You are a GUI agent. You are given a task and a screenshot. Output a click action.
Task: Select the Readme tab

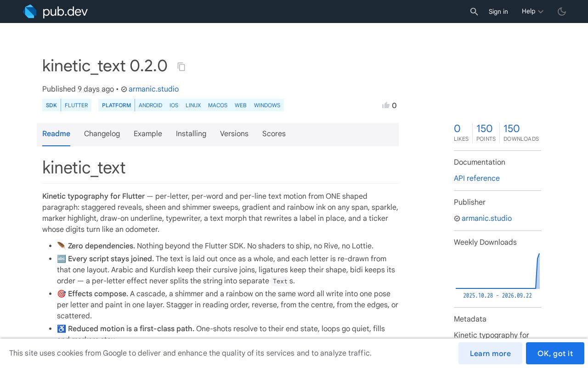pyautogui.click(x=56, y=134)
